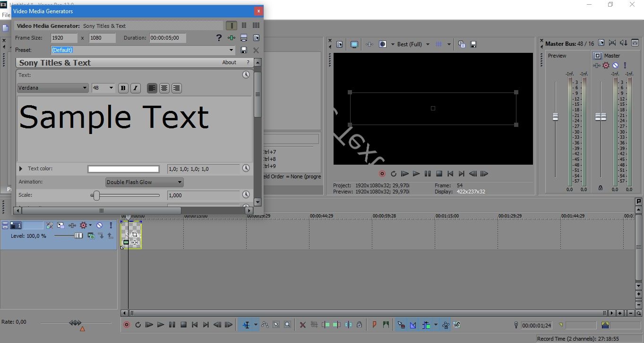Open Master Bus audio properties icon
Image resolution: width=644 pixels, height=343 pixels.
601,43
